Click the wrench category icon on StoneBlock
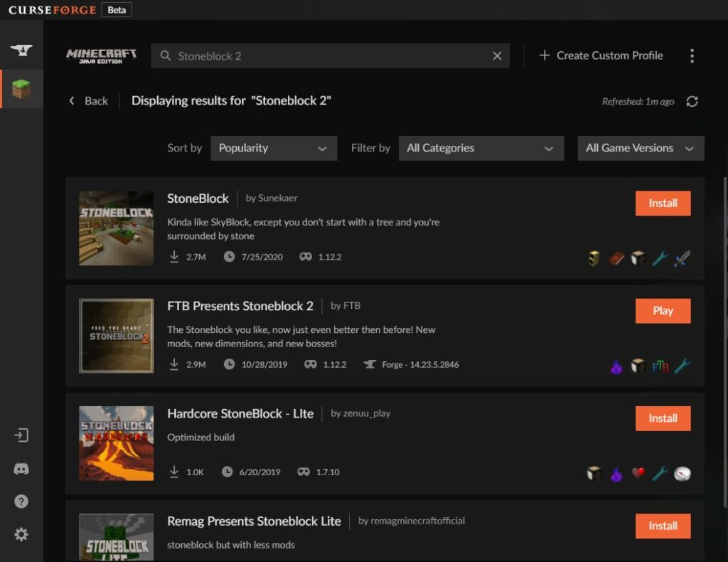The height and width of the screenshot is (562, 728). coord(660,258)
